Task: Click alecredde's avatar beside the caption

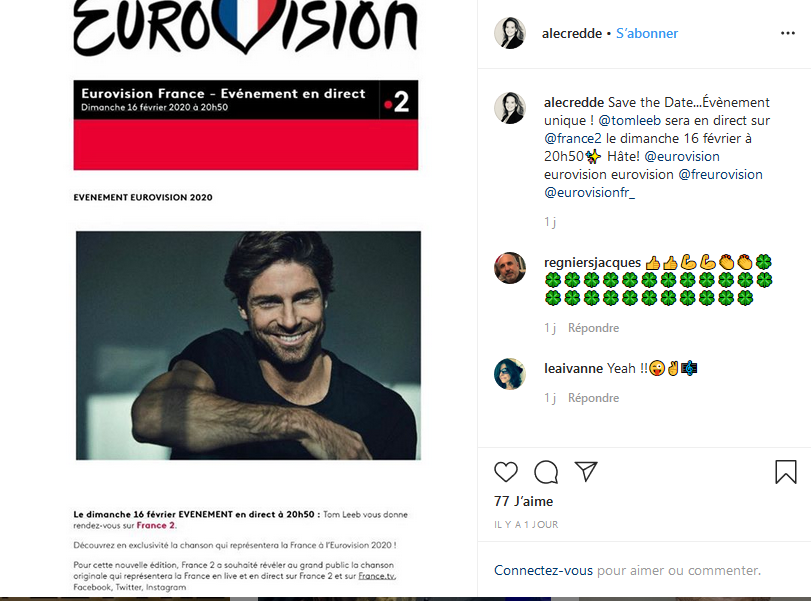Action: tap(510, 108)
